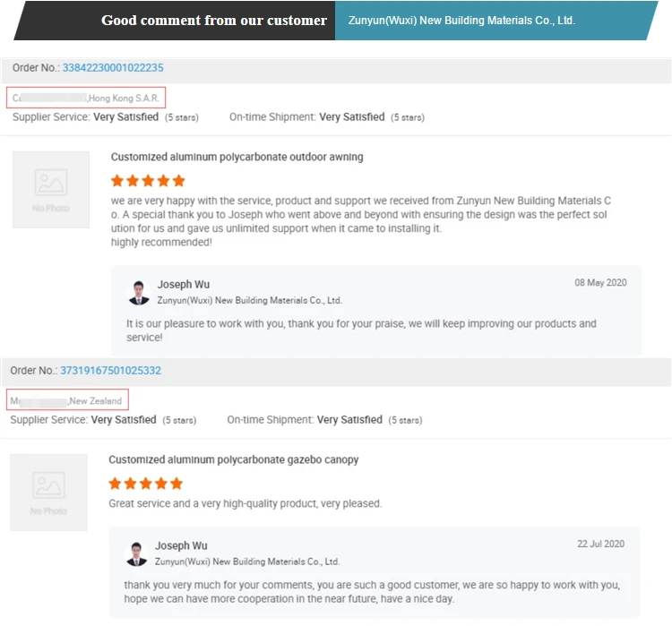The image size is (672, 626).
Task: Open order number 37319167501025332 link
Action: pyautogui.click(x=110, y=370)
